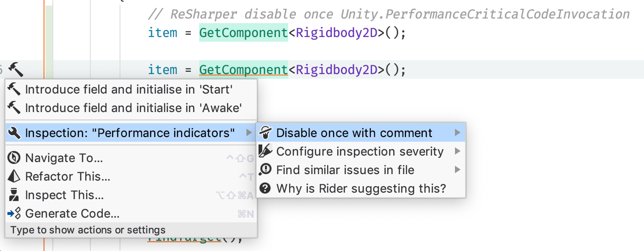Click the hammer quick-fix icon in the gutter
Screen dimensions: 644x251
(15, 69)
